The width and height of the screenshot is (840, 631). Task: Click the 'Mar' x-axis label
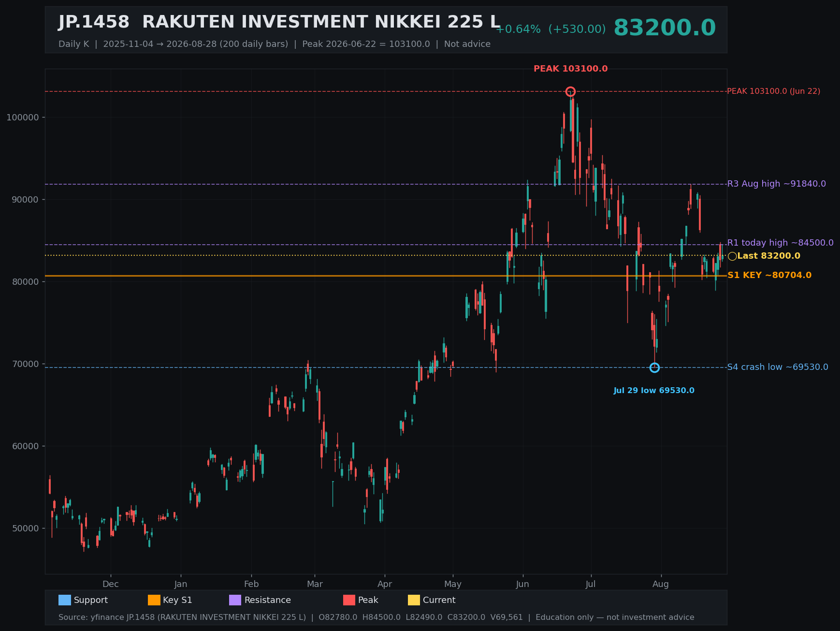coord(315,584)
